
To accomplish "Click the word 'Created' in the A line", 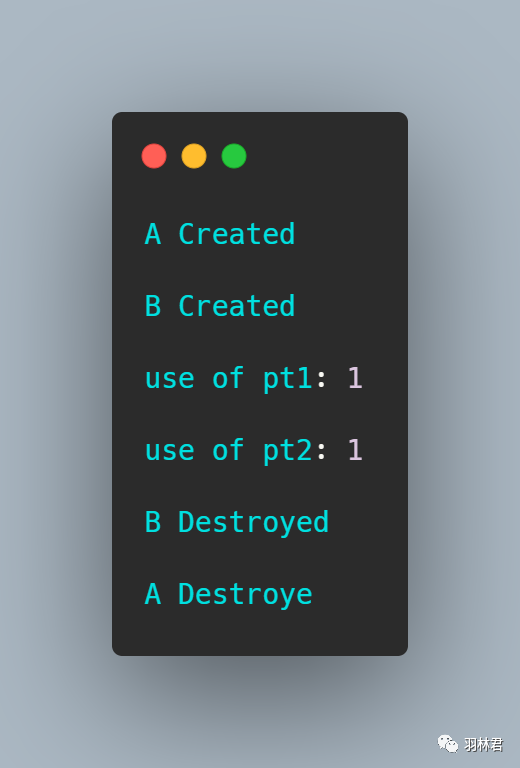I will [x=237, y=234].
